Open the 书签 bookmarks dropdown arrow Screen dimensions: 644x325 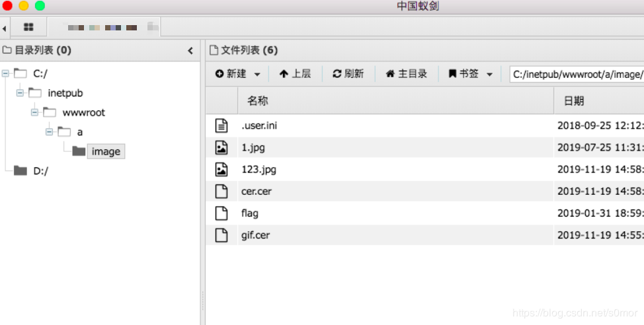[x=489, y=74]
